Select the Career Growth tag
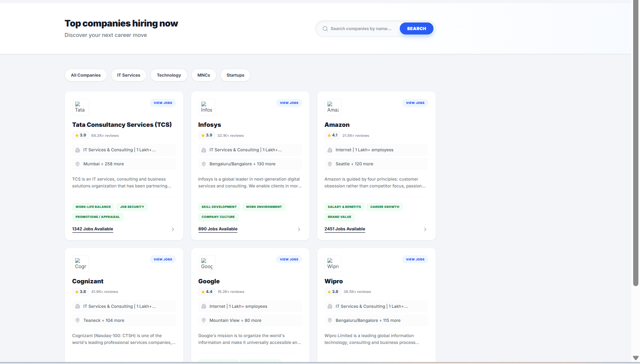 (385, 207)
